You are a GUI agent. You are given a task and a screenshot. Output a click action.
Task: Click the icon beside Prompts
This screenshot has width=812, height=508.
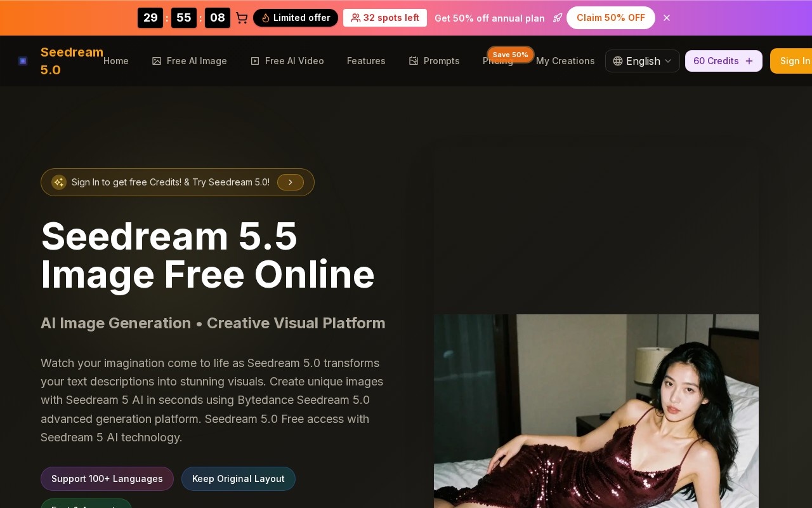click(x=414, y=61)
